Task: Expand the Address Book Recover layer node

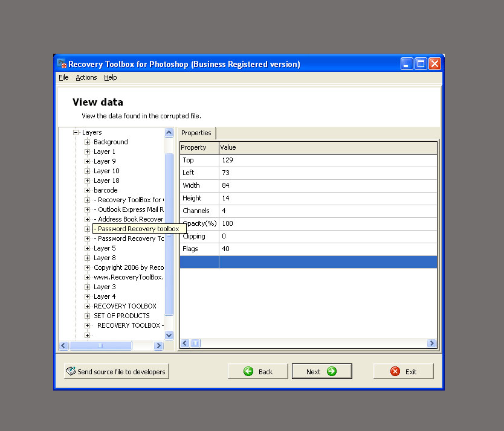Action: point(87,219)
